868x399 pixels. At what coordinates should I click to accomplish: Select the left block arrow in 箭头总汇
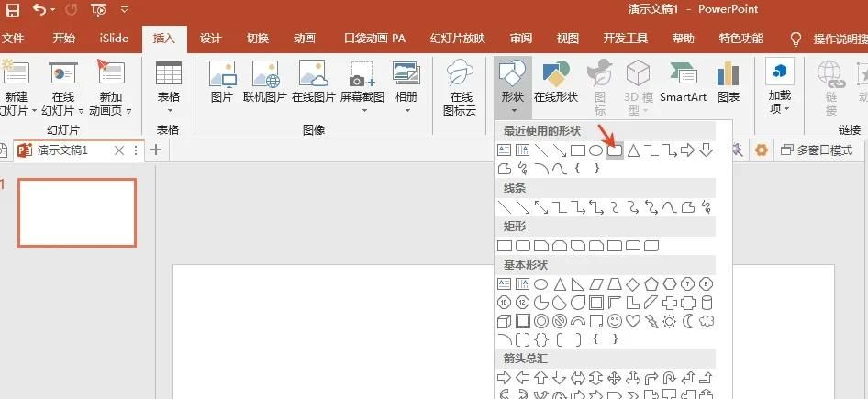click(522, 378)
